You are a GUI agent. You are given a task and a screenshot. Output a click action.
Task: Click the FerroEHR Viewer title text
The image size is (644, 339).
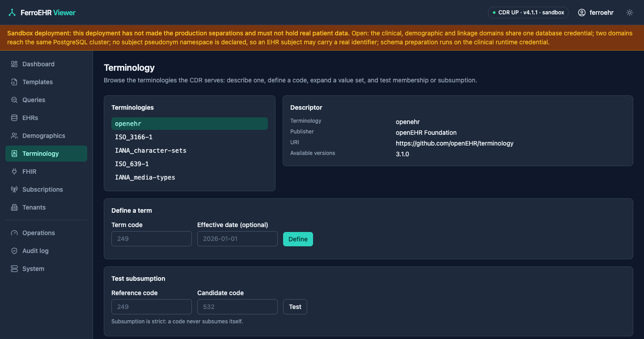pyautogui.click(x=48, y=13)
